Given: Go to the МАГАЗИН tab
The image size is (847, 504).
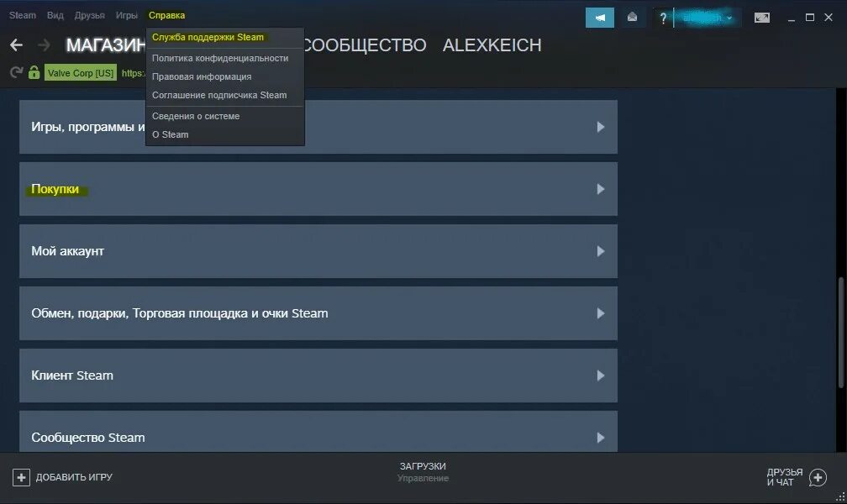Looking at the screenshot, I should click(x=106, y=45).
